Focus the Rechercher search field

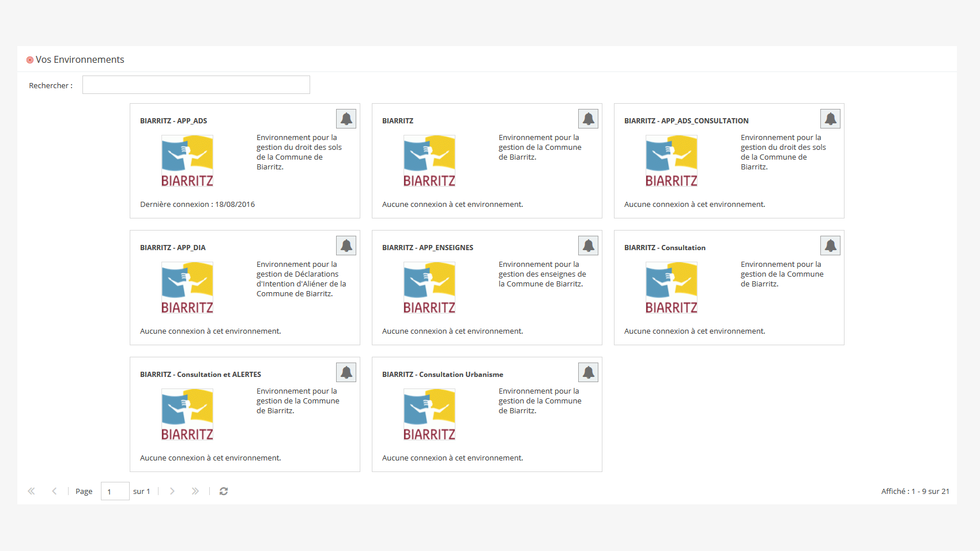[x=196, y=85]
